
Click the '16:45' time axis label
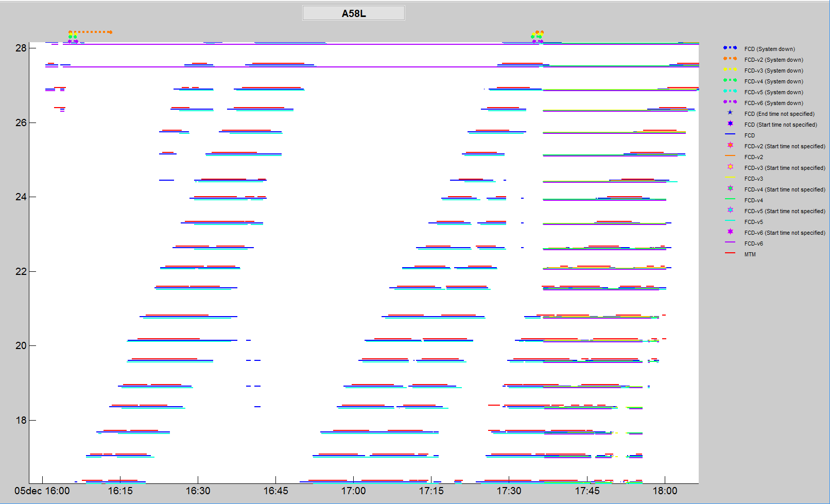click(x=275, y=491)
